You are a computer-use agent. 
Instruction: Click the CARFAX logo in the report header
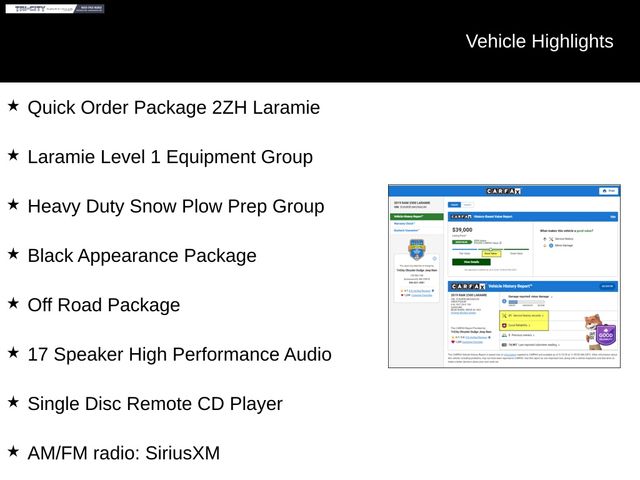tap(503, 191)
